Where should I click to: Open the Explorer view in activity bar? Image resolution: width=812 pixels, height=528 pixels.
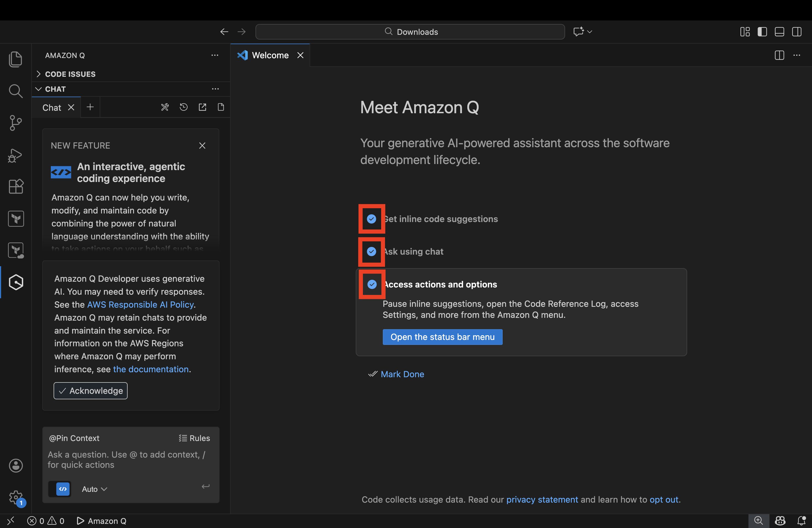click(x=15, y=59)
